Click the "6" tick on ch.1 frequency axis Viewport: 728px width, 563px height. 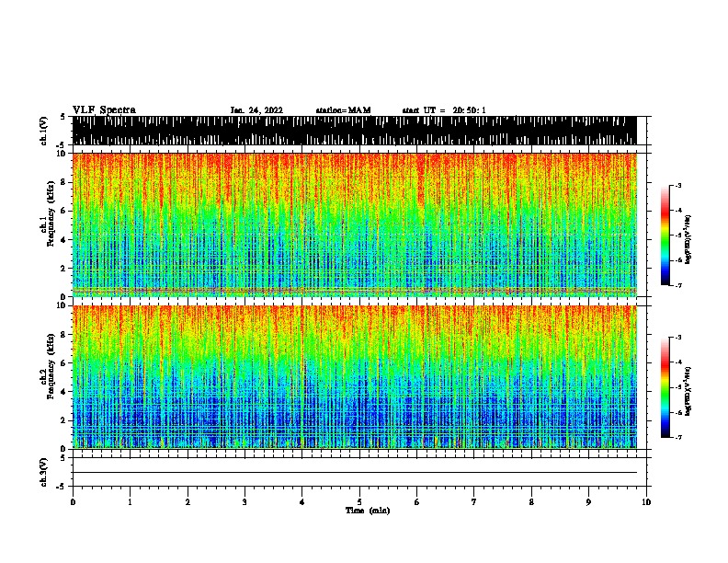click(x=64, y=212)
